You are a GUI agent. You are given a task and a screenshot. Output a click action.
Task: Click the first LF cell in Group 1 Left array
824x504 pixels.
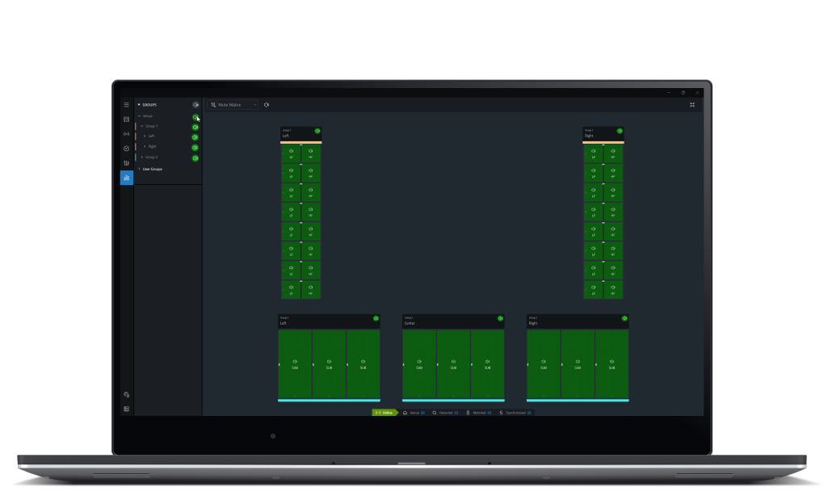coord(291,153)
